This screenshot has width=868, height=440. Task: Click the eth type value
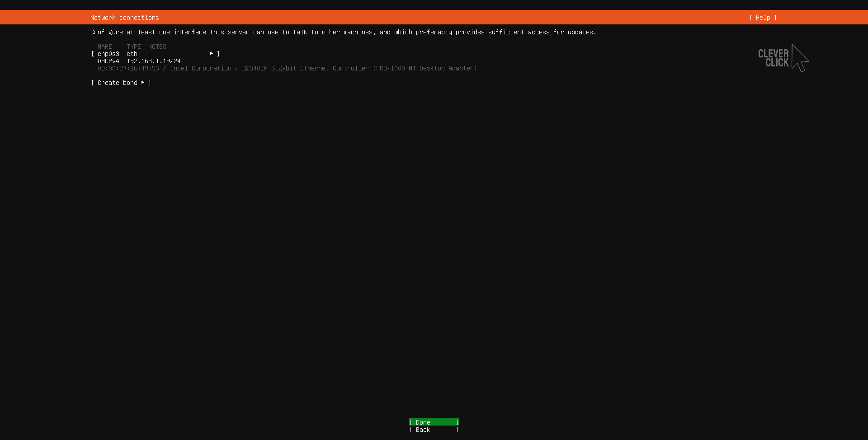132,54
